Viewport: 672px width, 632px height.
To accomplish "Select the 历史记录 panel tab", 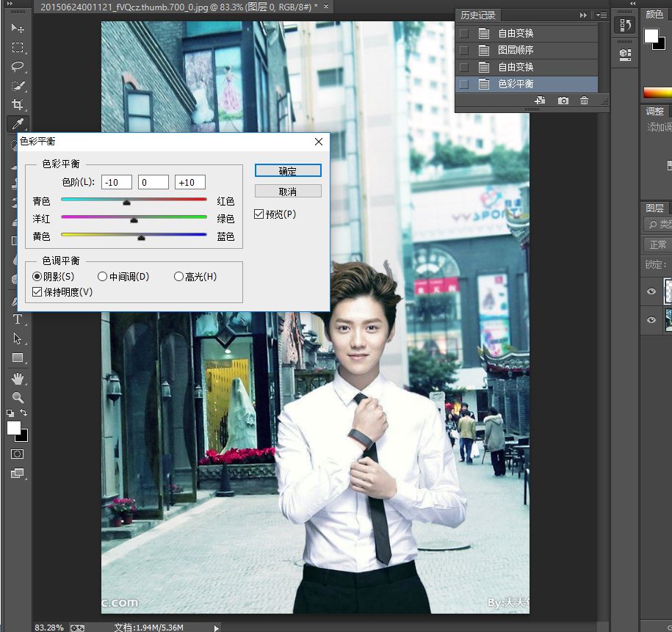I will (x=478, y=15).
